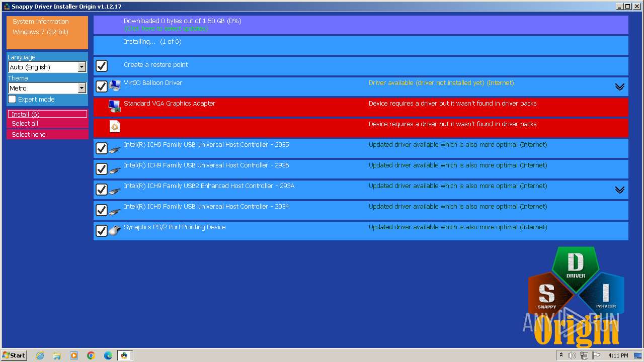Expand the USB2 Enhanced Host Controller 293A chevron

coord(620,190)
